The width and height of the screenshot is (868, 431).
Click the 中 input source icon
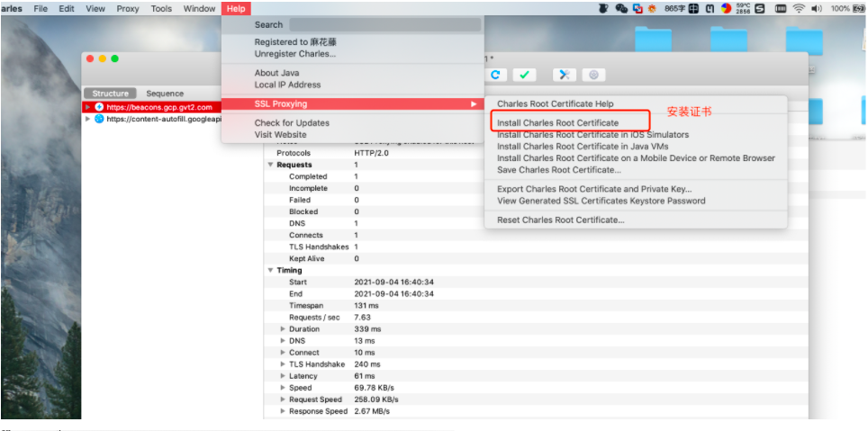693,8
